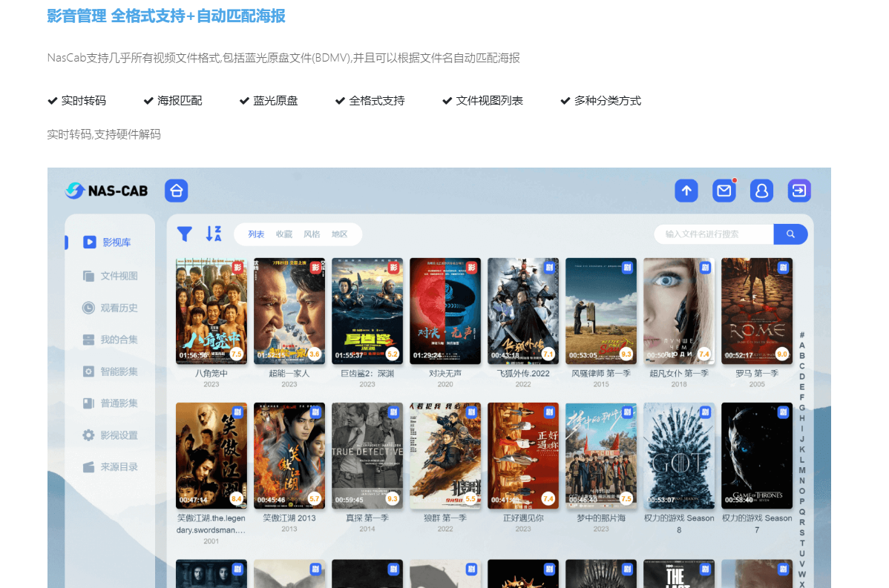Viewport: 889px width, 588px height.
Task: Open the upload button in the header
Action: coord(686,191)
